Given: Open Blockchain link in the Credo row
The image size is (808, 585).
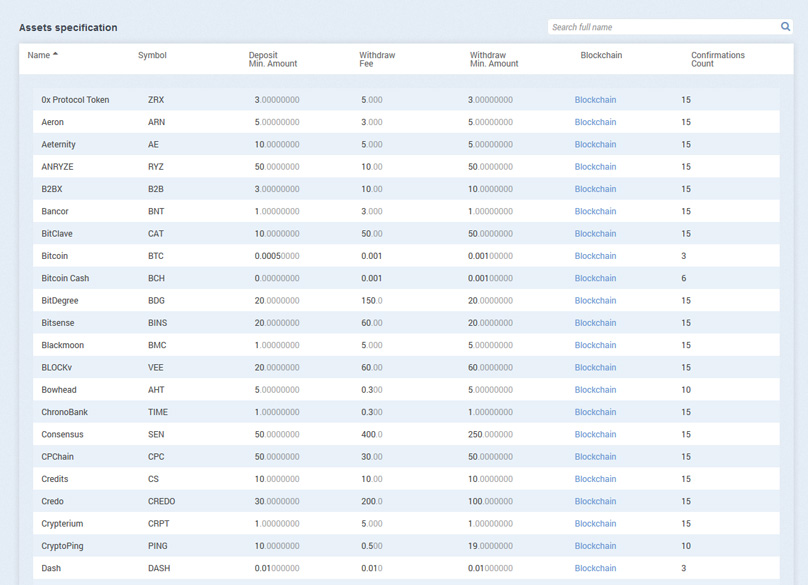Looking at the screenshot, I should (x=595, y=502).
